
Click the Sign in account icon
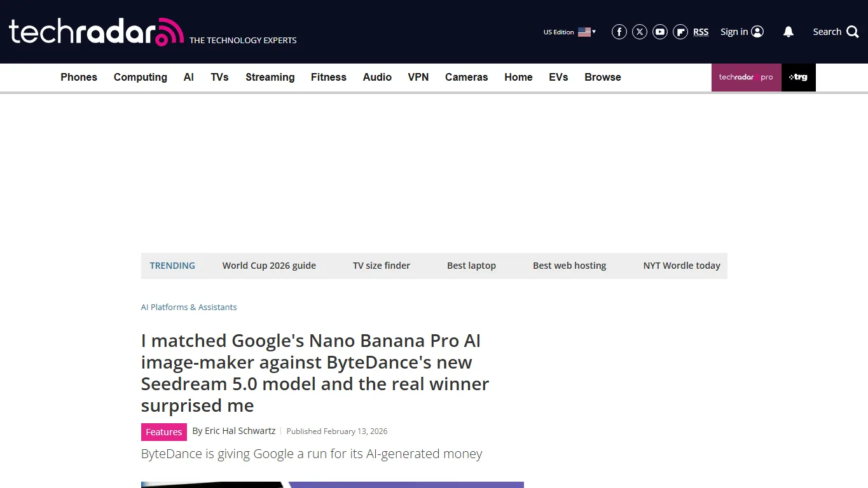click(x=757, y=32)
